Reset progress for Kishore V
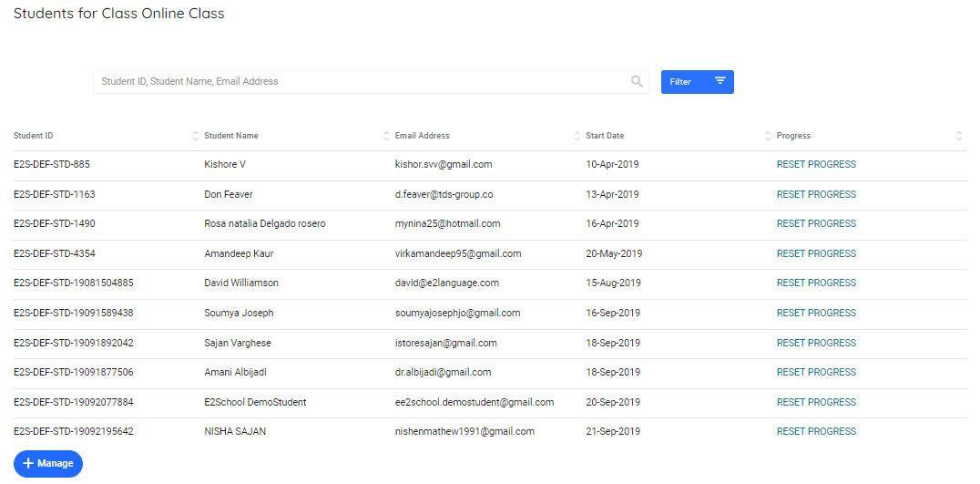 816,165
